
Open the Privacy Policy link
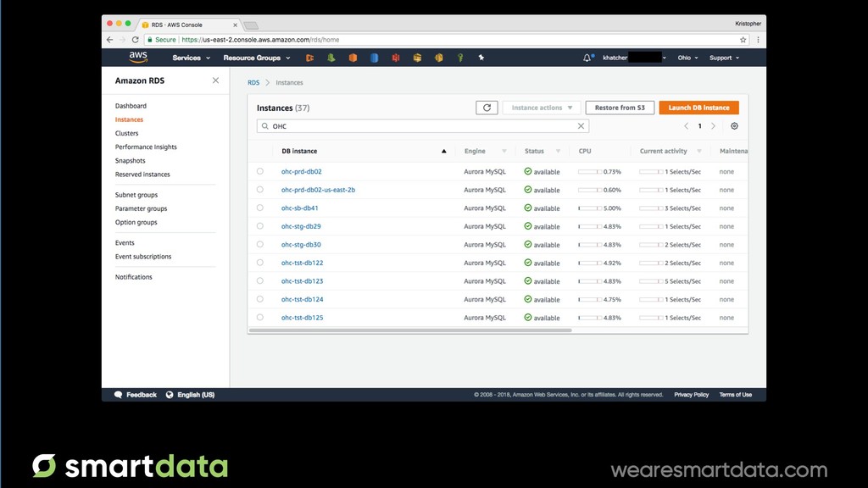pyautogui.click(x=691, y=395)
